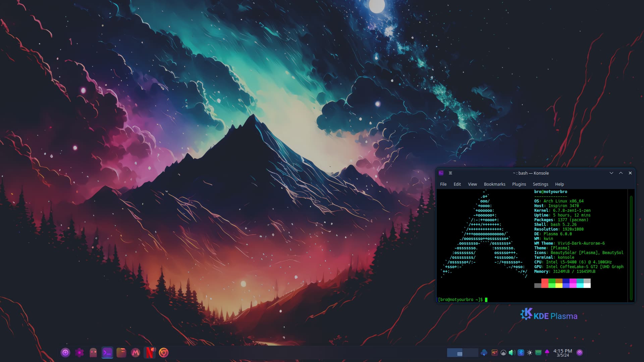
Task: Open Bluetooth tray icon
Action: click(521, 353)
